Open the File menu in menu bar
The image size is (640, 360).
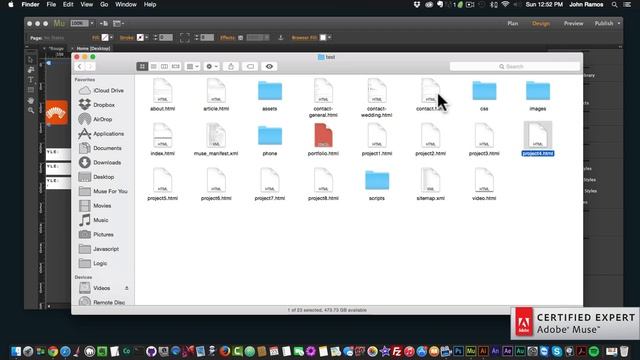click(x=51, y=4)
